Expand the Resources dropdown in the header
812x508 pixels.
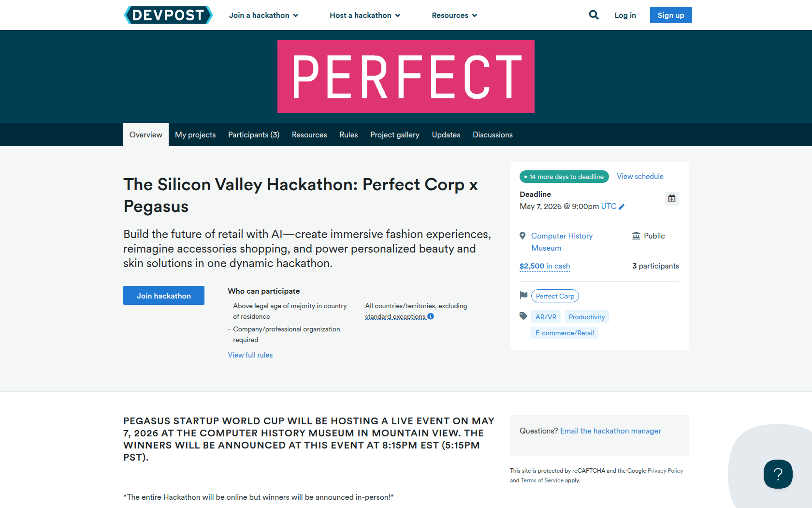(454, 15)
